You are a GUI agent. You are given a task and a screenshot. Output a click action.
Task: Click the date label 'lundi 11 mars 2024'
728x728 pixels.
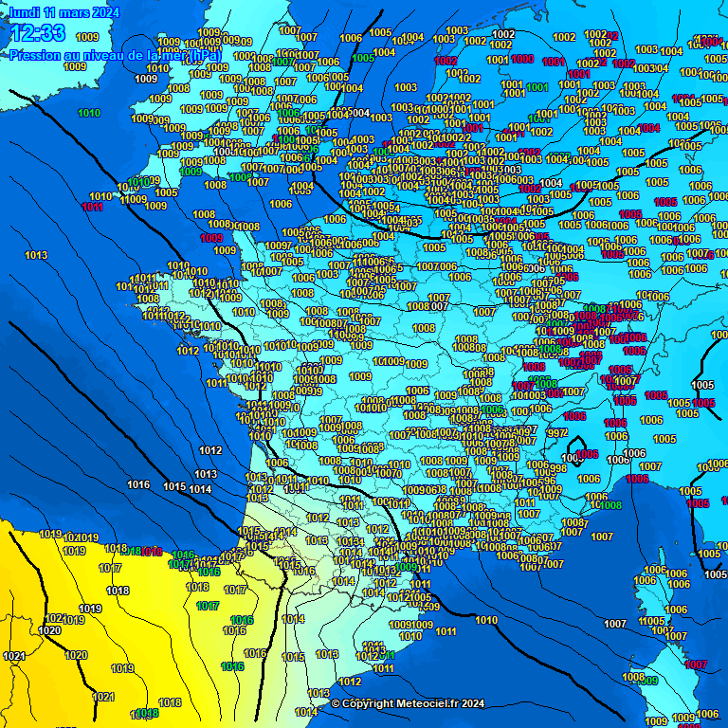(x=64, y=12)
